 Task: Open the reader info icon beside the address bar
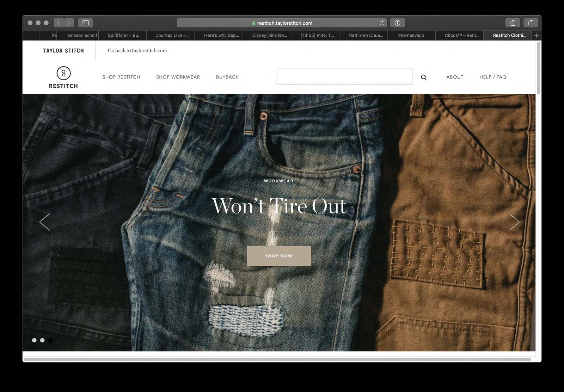(x=397, y=23)
